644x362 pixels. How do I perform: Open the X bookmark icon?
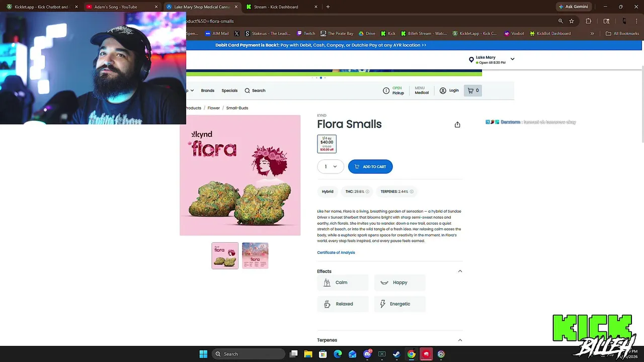(x=237, y=33)
